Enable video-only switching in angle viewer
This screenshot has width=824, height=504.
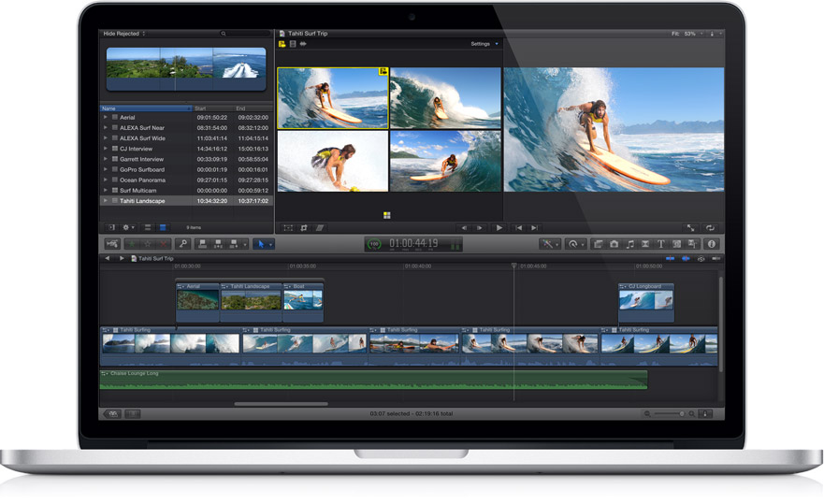(293, 44)
